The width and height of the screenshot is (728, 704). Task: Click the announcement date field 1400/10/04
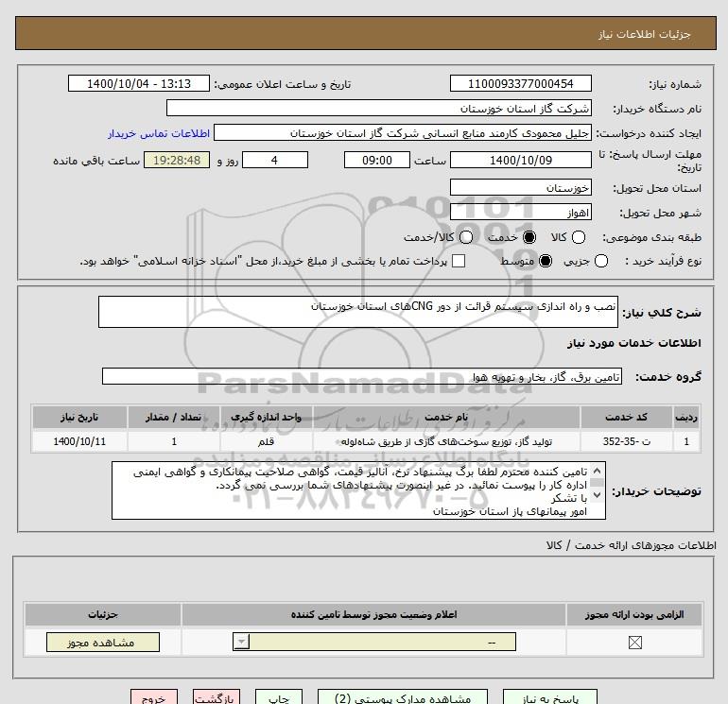[x=139, y=83]
